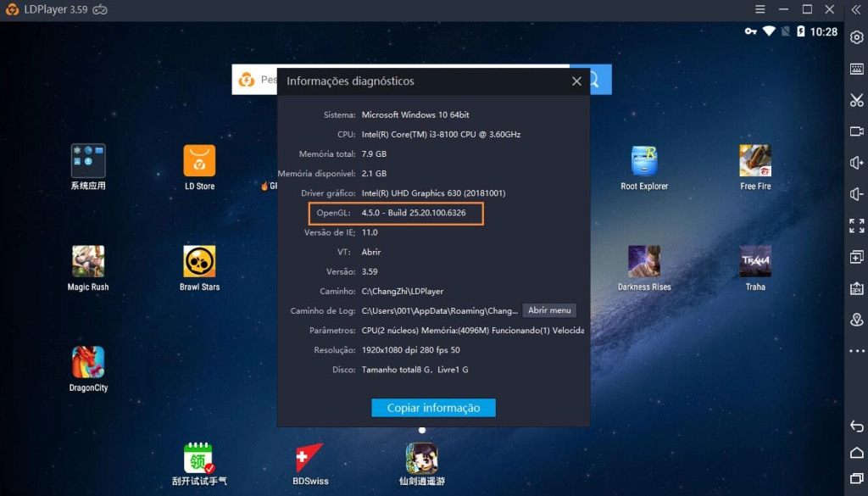This screenshot has width=868, height=496.
Task: Click the no-SIM signal status icon
Action: (785, 31)
